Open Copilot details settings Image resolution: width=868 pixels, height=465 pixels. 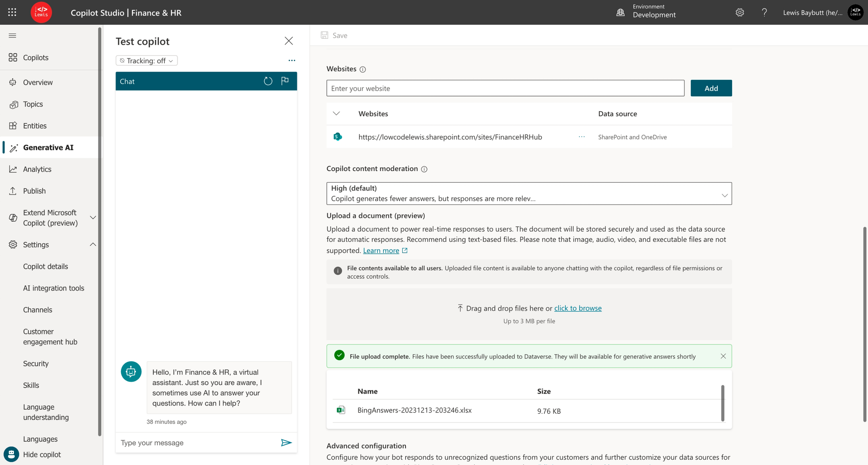46,266
